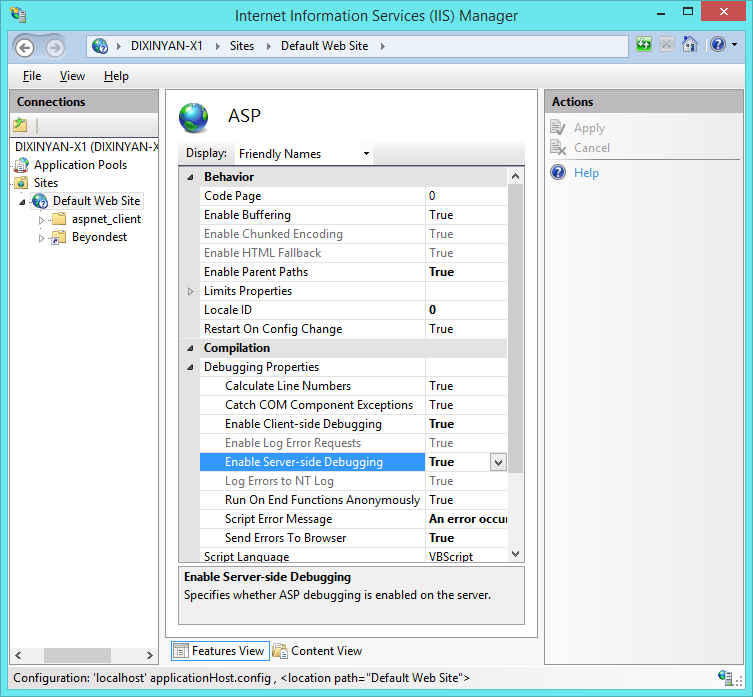Click the Stop icon in toolbar
This screenshot has width=753, height=697.
tap(667, 45)
